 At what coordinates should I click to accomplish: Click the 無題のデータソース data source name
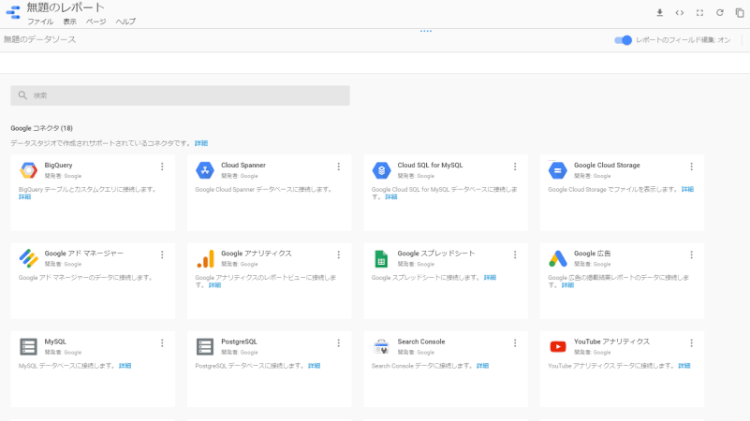40,40
